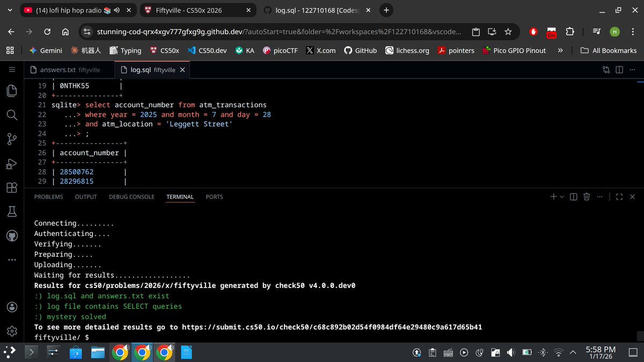Click the browser address bar
The height and width of the screenshot is (362, 644).
pyautogui.click(x=268, y=32)
